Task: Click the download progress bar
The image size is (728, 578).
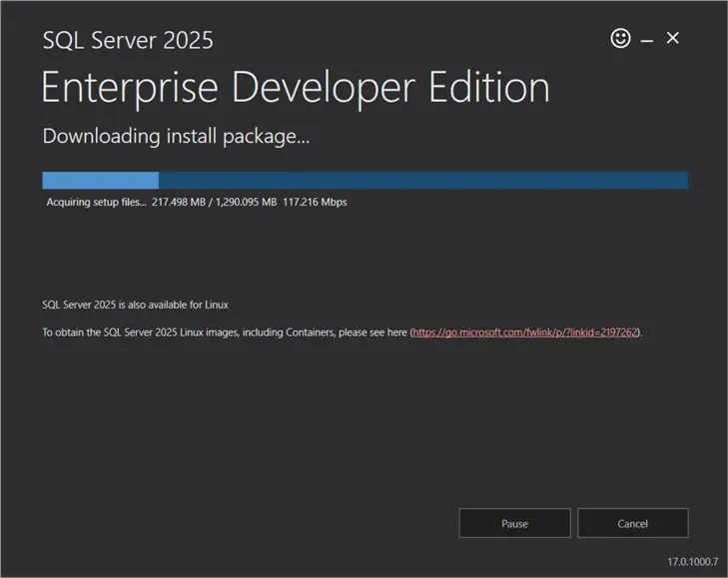Action: [364, 180]
